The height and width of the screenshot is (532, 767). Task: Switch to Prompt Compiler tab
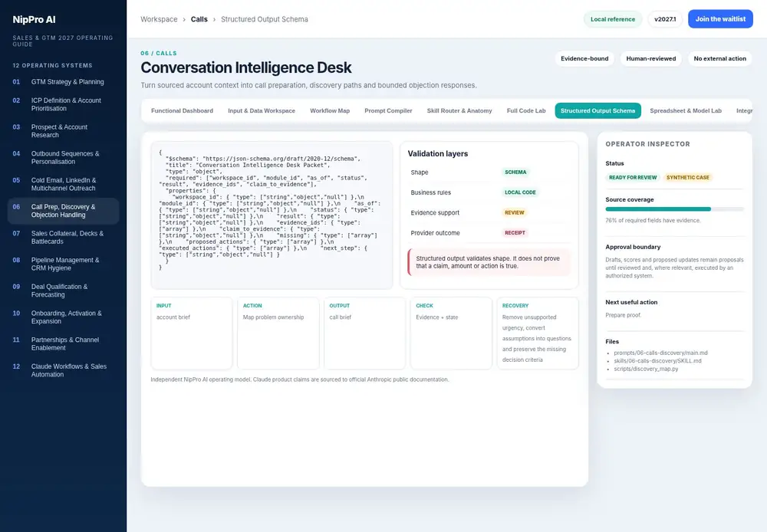[388, 110]
